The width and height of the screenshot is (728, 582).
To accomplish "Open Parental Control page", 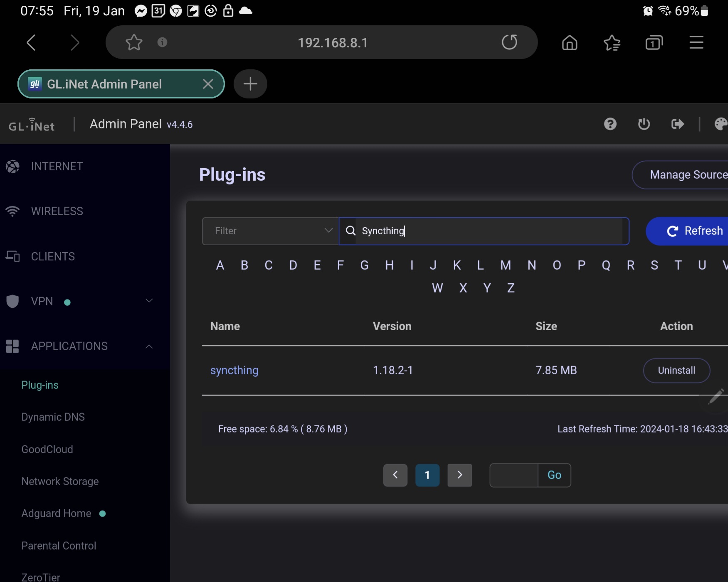I will [59, 546].
